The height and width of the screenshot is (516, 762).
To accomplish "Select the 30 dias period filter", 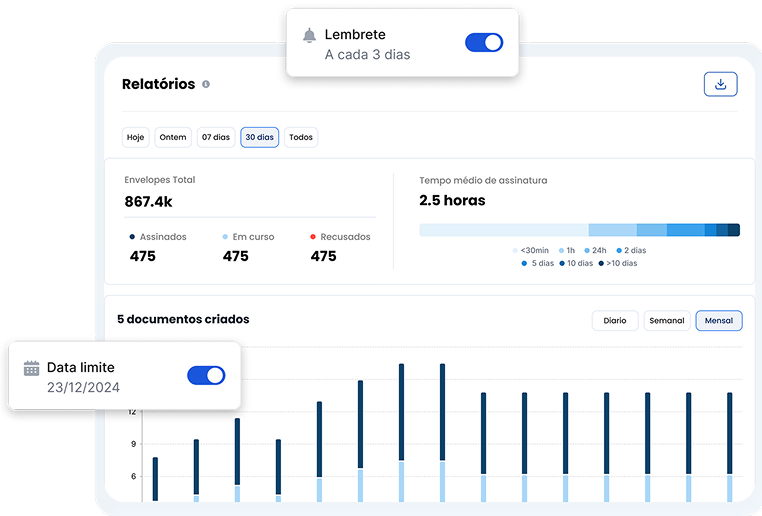I will [260, 137].
